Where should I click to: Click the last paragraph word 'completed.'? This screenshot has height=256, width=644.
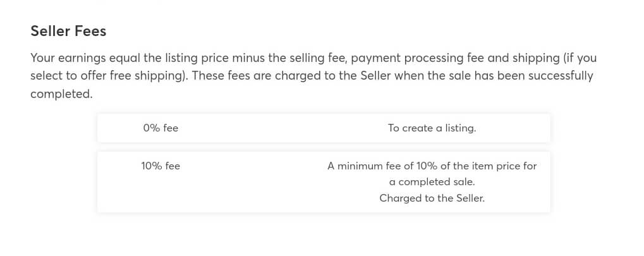(61, 94)
